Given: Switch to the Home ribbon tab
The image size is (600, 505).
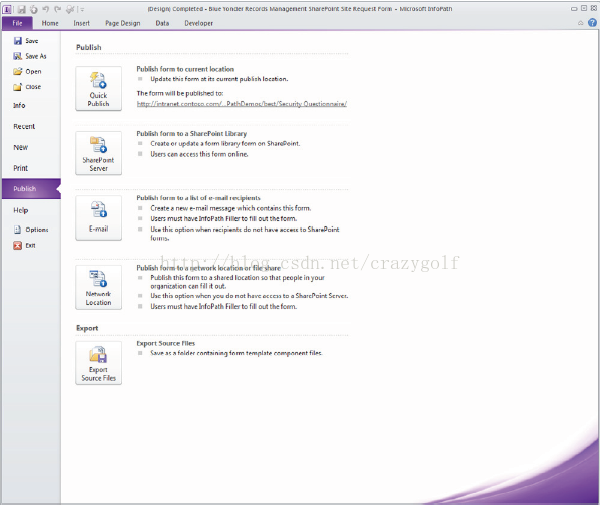Looking at the screenshot, I should pos(50,23).
